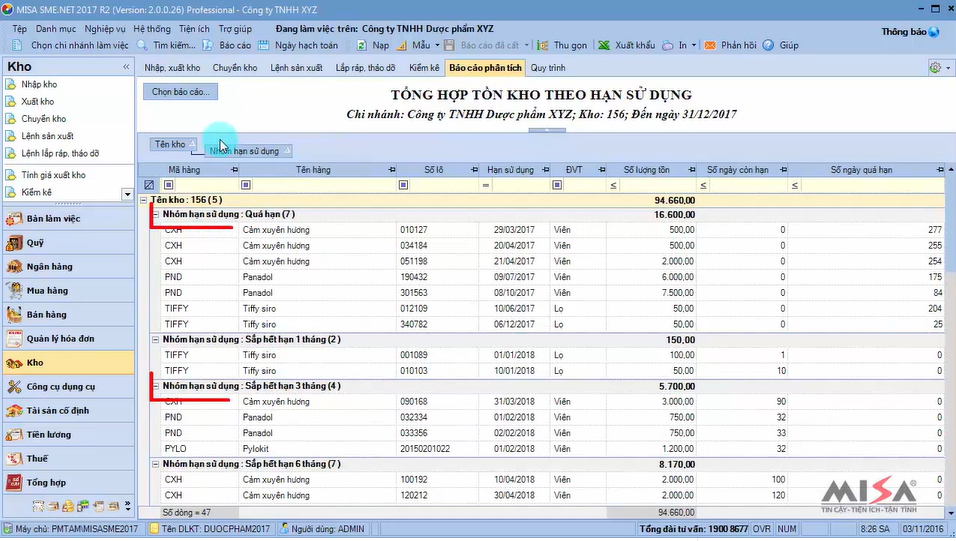The image size is (956, 541).
Task: Open the Tổng hợp module
Action: click(68, 482)
